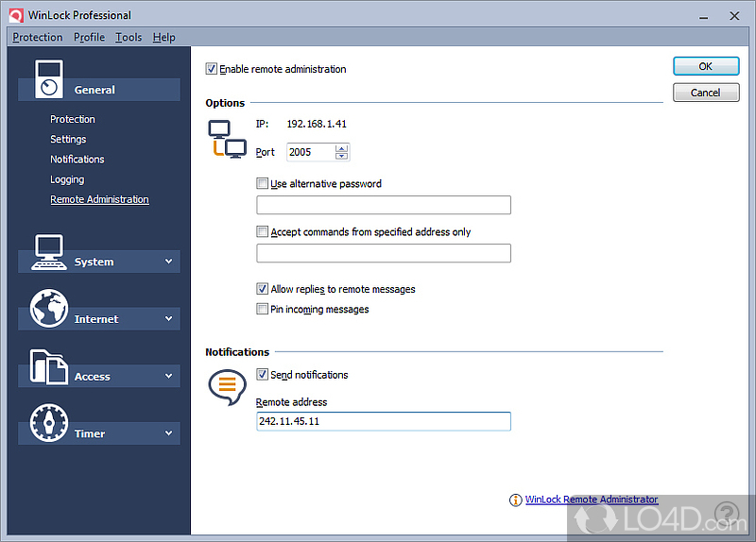Click the Internet section header label
756x542 pixels.
coord(96,319)
